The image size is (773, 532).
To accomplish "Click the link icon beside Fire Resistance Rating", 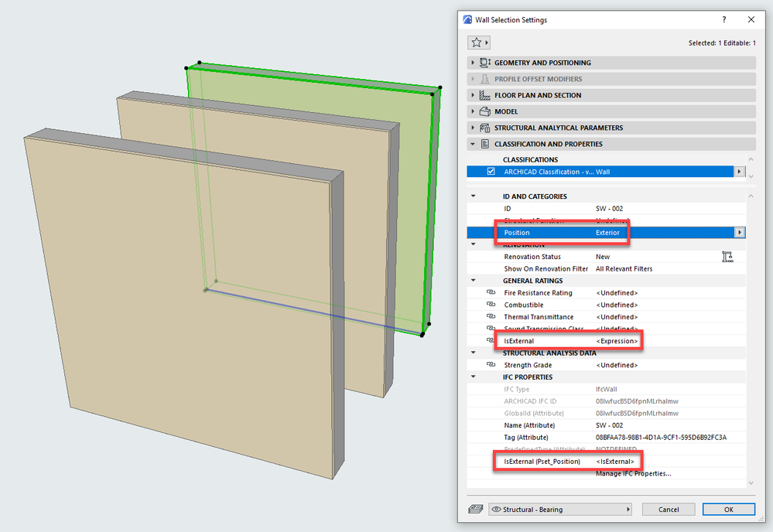I will 491,292.
